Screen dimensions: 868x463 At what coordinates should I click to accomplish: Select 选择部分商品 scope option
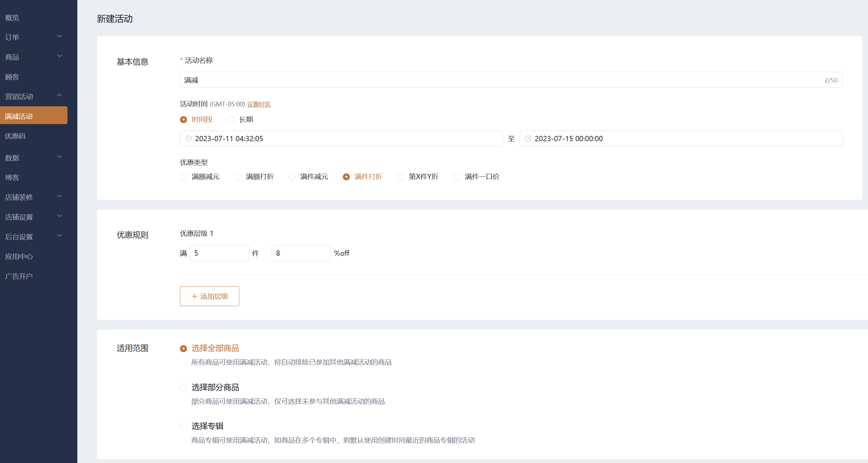tap(183, 388)
